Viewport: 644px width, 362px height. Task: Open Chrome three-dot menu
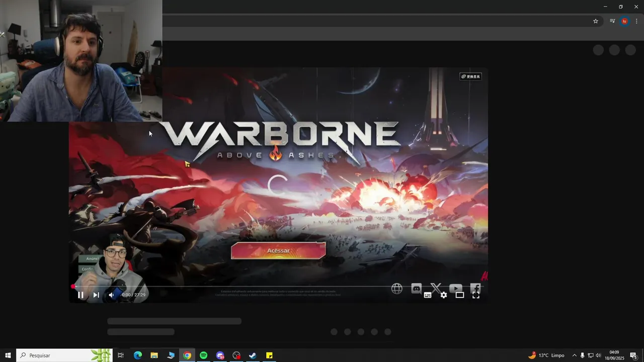click(x=636, y=21)
